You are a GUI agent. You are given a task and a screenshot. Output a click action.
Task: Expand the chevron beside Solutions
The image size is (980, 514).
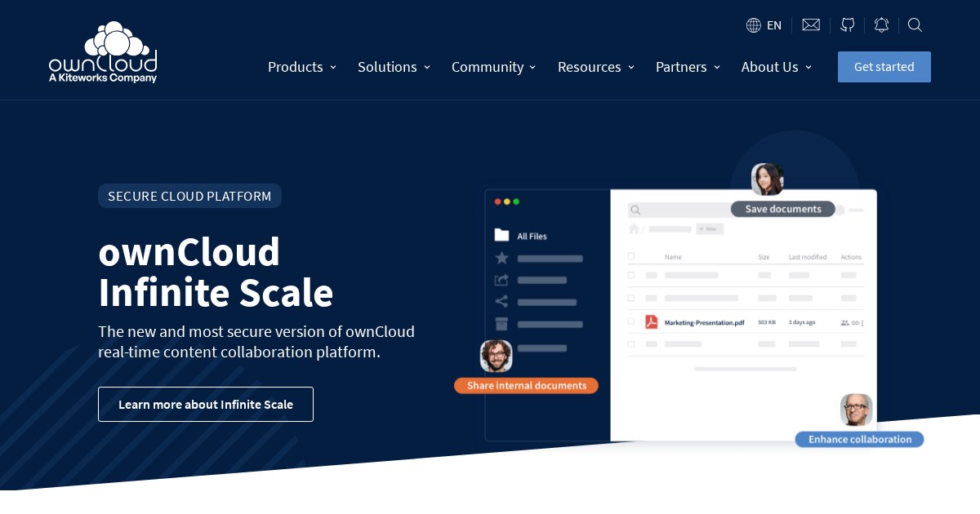point(426,68)
